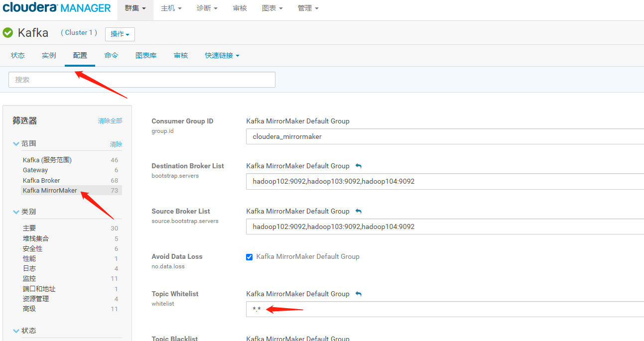644x341 pixels.
Task: Open the 快速链接 dropdown
Action: click(222, 55)
